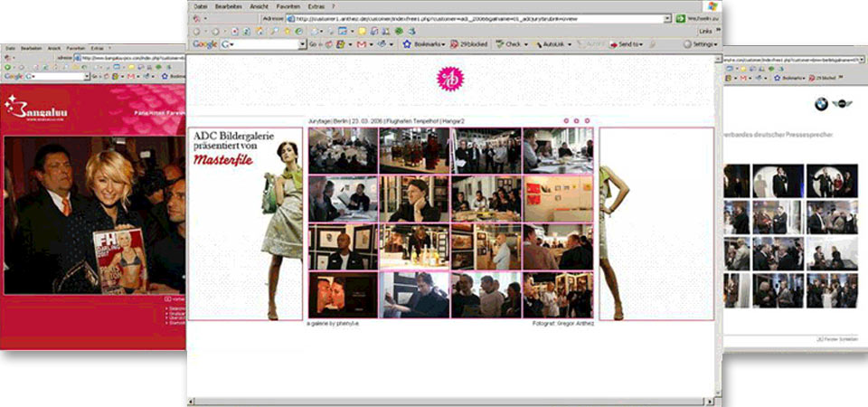Image resolution: width=868 pixels, height=407 pixels.
Task: Open the Extras menu in the center window
Action: [316, 6]
